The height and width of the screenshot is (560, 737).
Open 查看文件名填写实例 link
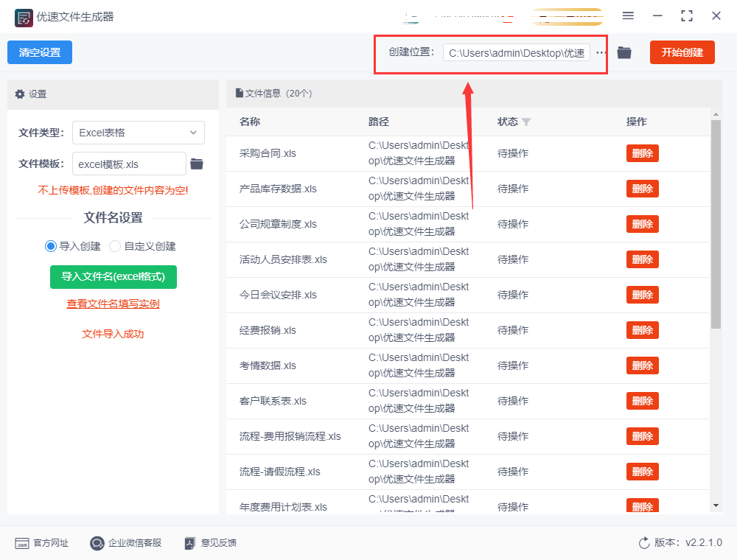(x=113, y=304)
